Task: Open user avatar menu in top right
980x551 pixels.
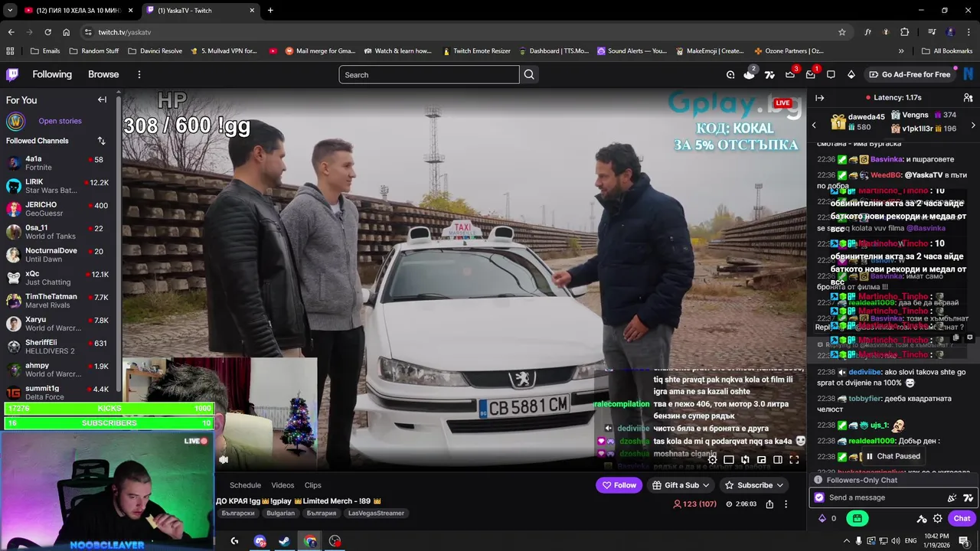Action: (969, 74)
